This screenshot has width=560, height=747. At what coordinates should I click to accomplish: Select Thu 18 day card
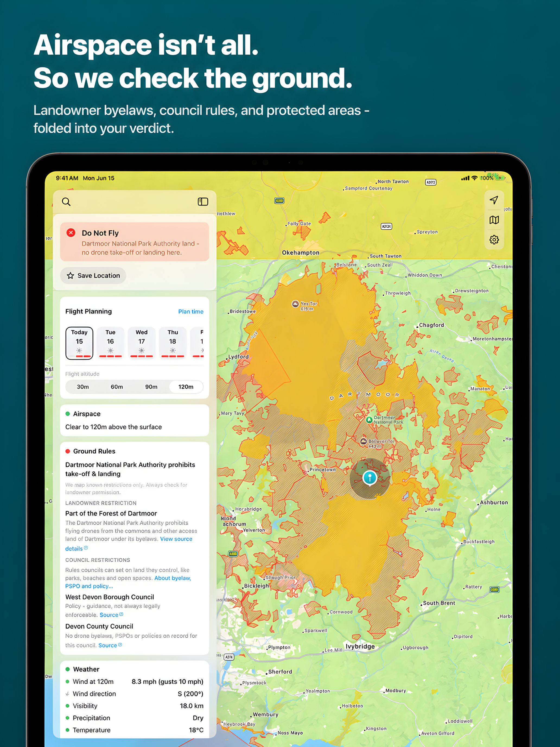tap(173, 343)
